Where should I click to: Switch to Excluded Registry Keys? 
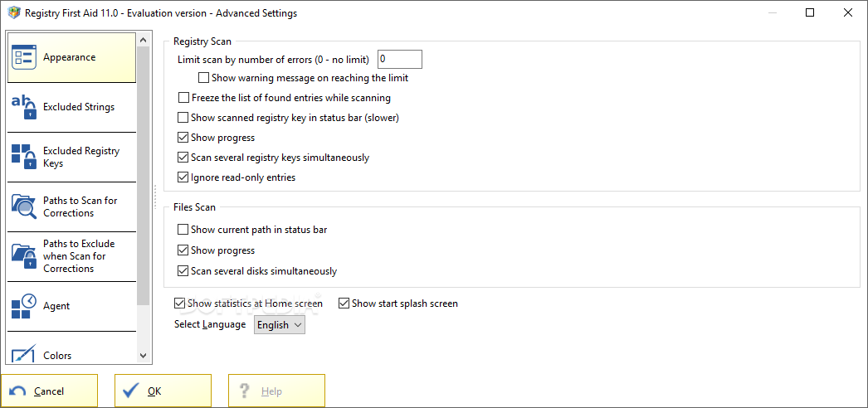click(x=71, y=157)
